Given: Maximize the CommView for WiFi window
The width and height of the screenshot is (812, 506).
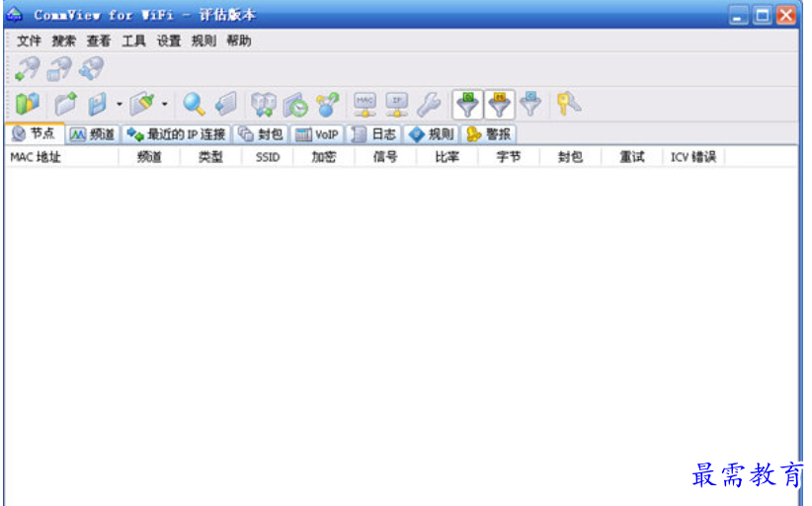Looking at the screenshot, I should coord(763,15).
